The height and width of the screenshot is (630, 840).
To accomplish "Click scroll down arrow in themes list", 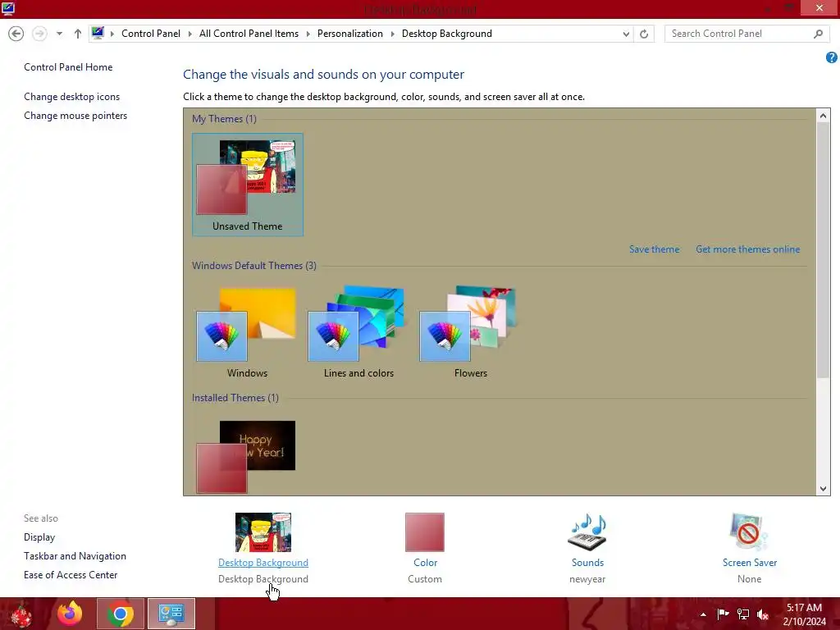I will click(824, 489).
